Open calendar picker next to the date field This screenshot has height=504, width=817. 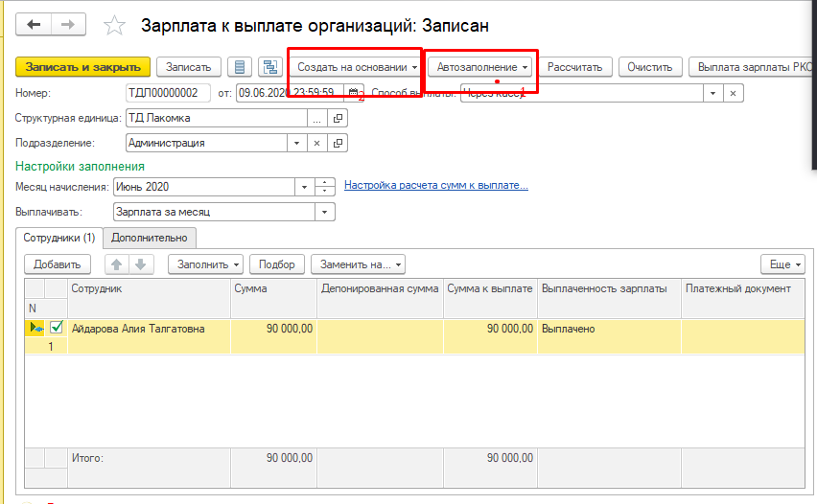[x=352, y=93]
